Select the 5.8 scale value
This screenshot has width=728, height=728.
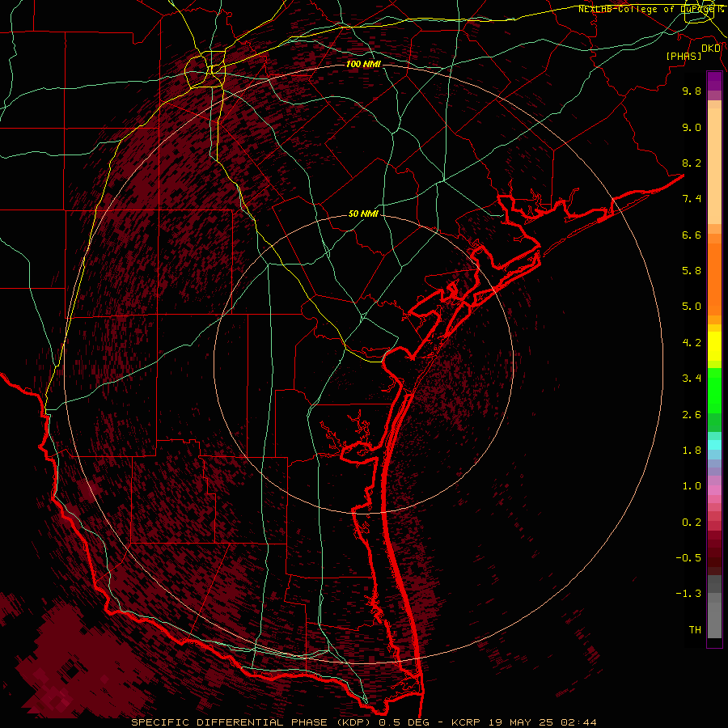pyautogui.click(x=692, y=271)
